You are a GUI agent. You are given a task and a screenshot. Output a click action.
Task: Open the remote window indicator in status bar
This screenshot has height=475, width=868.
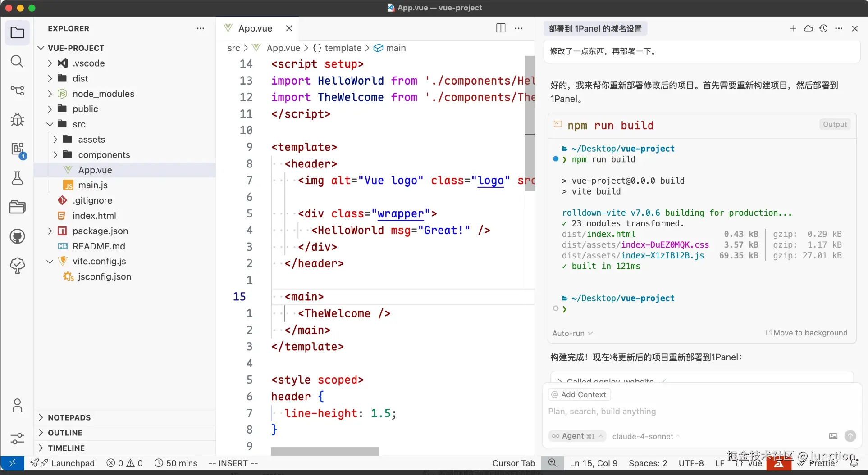click(x=12, y=463)
